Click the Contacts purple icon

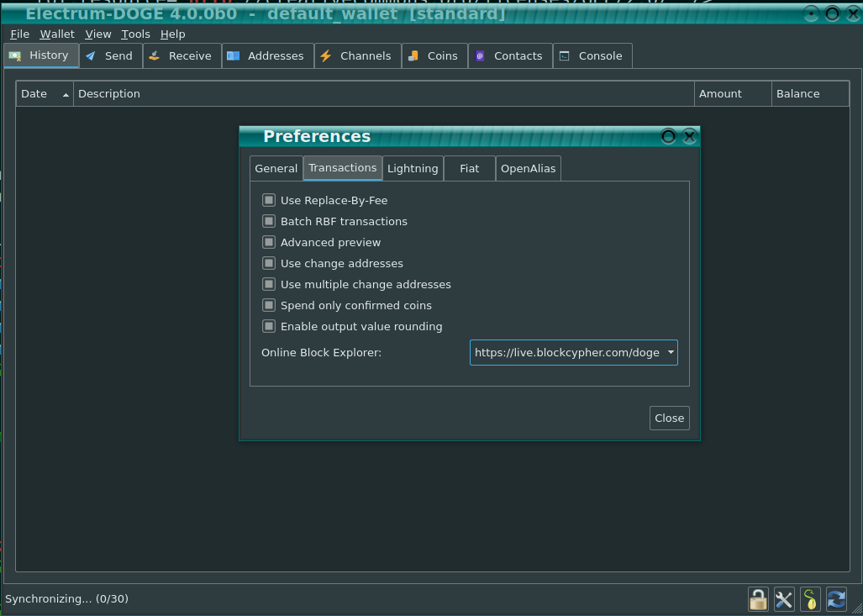(480, 56)
